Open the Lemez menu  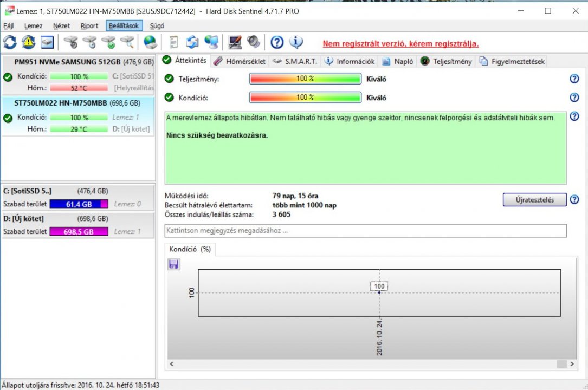pos(34,26)
